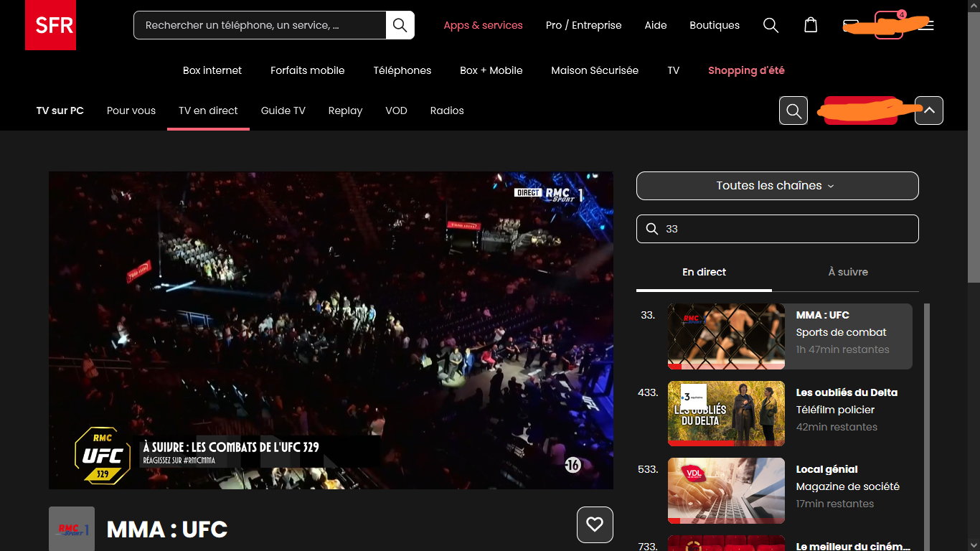The image size is (980, 551).
Task: Click channel number 433. in the list
Action: point(648,392)
